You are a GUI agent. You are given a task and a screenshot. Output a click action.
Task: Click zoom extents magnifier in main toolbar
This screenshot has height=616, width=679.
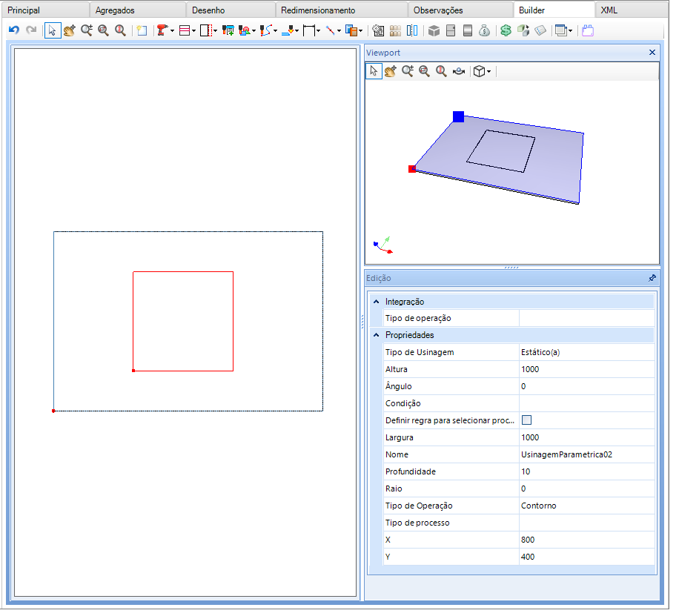click(120, 30)
